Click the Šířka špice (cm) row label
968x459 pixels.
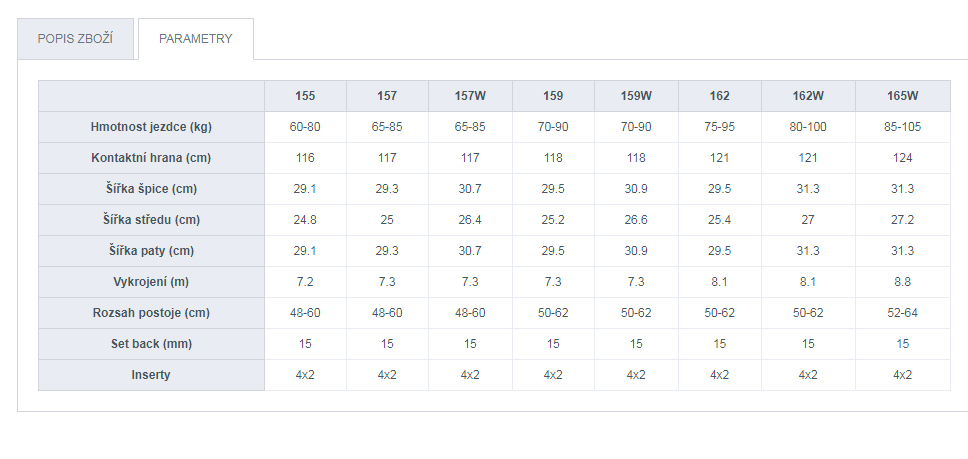click(151, 189)
